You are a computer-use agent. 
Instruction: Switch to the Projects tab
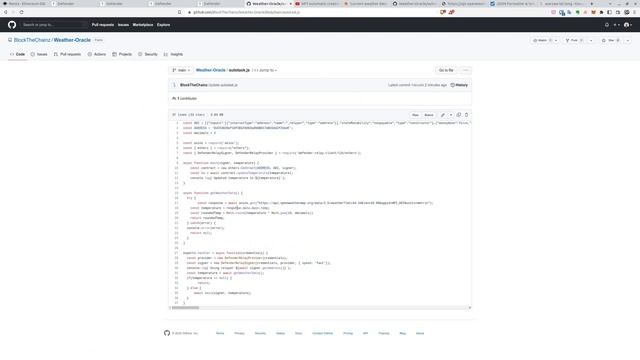[x=122, y=54]
